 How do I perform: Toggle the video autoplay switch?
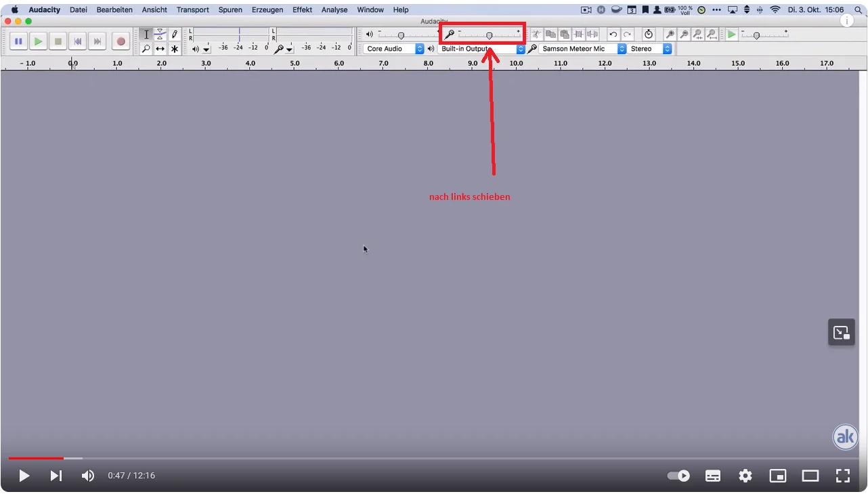[678, 476]
